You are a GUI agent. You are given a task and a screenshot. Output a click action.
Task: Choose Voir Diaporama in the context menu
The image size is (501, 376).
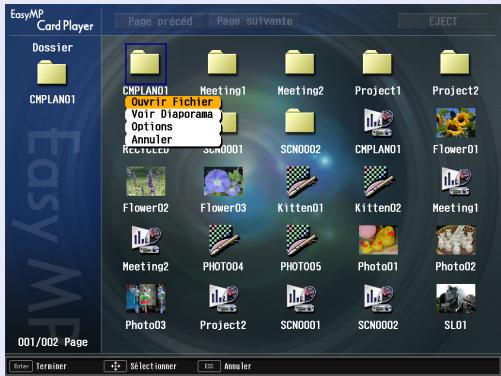tap(173, 114)
